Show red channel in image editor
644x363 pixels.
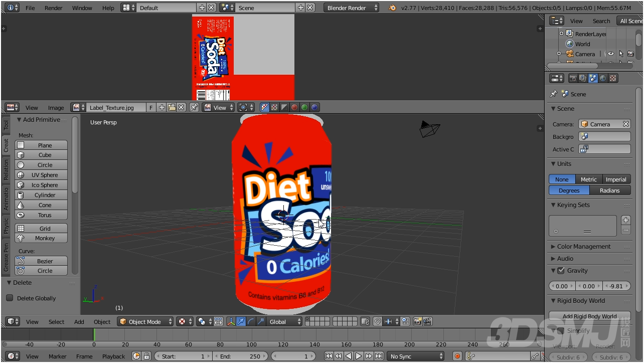click(x=294, y=107)
